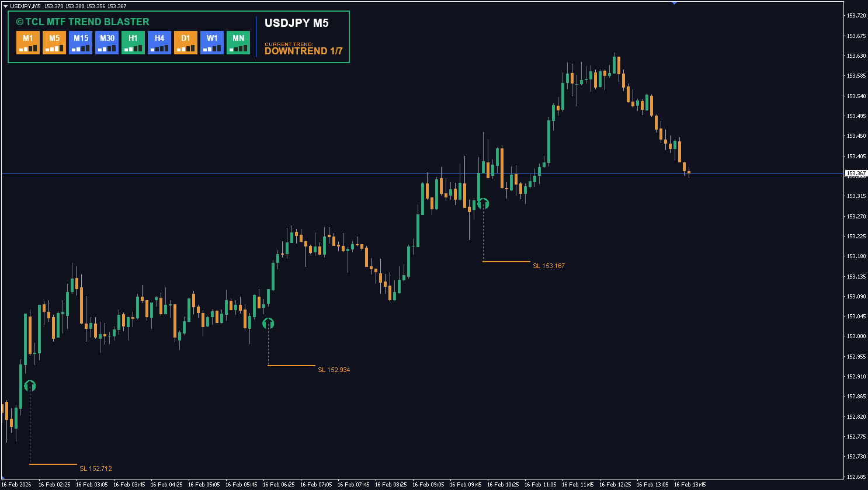Choose the M30 timeframe tile
The image size is (868, 490).
coord(107,43)
